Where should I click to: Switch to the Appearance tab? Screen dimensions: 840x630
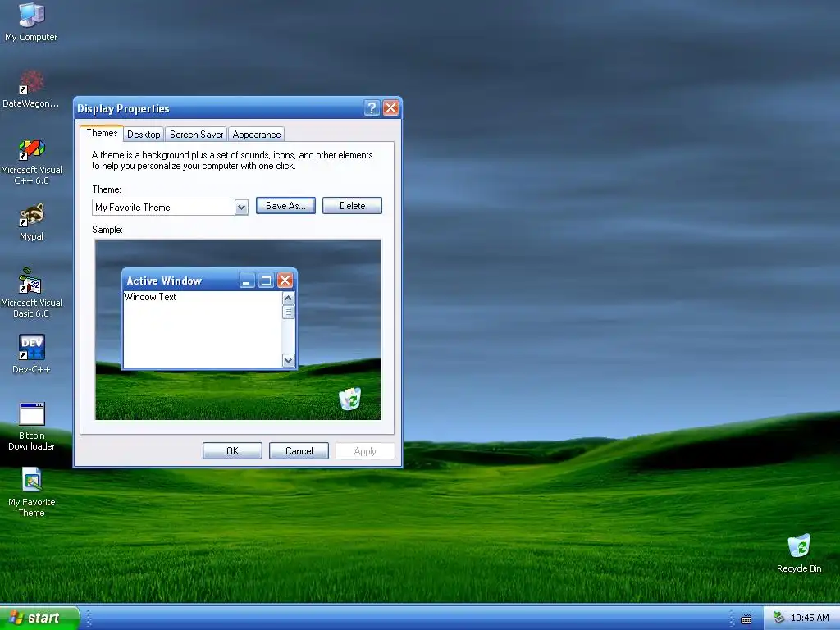[x=257, y=135]
